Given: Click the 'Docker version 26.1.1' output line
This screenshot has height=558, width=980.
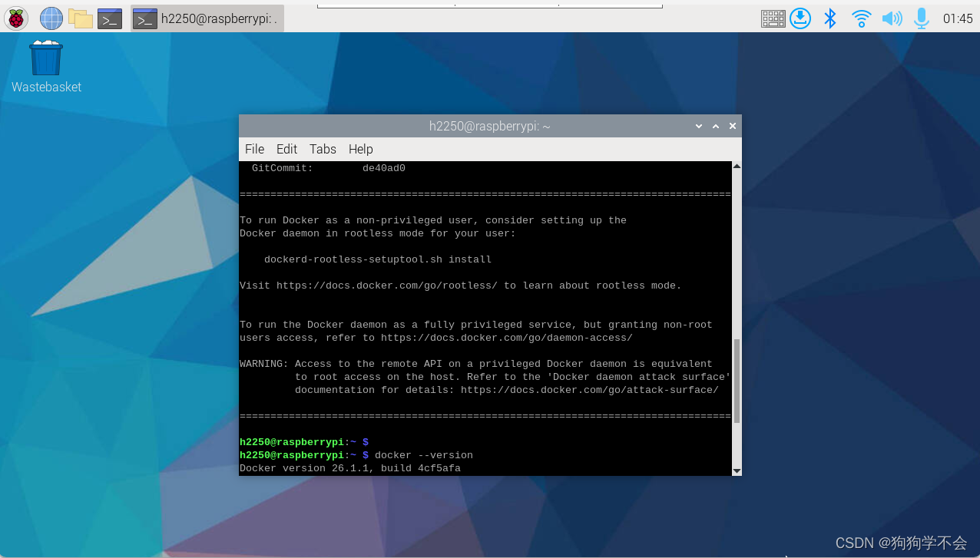Looking at the screenshot, I should coord(350,468).
